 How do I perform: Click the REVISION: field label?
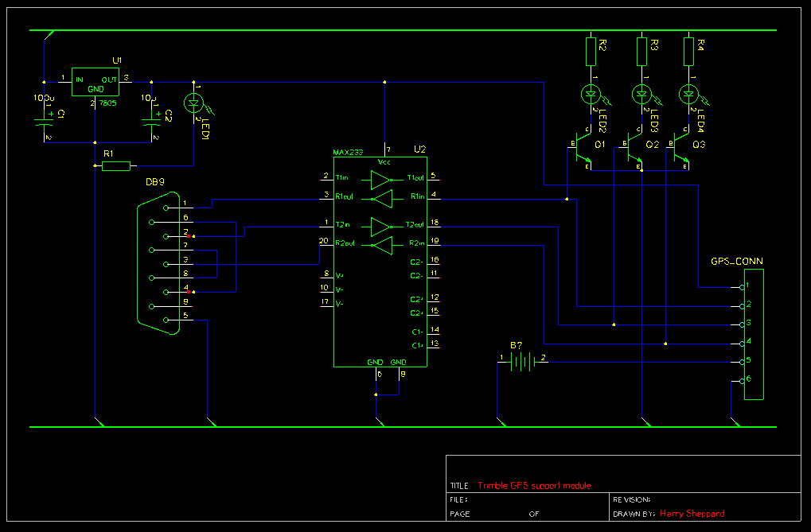[x=631, y=500]
